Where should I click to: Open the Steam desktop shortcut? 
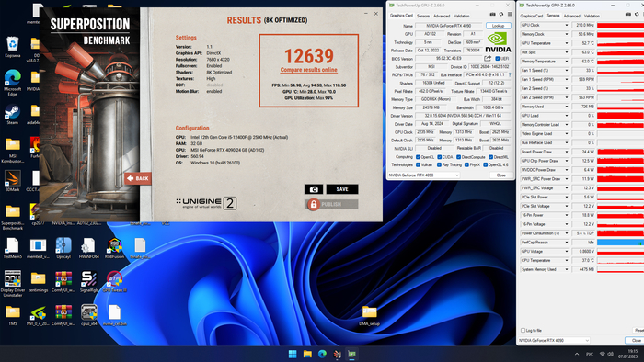click(12, 114)
